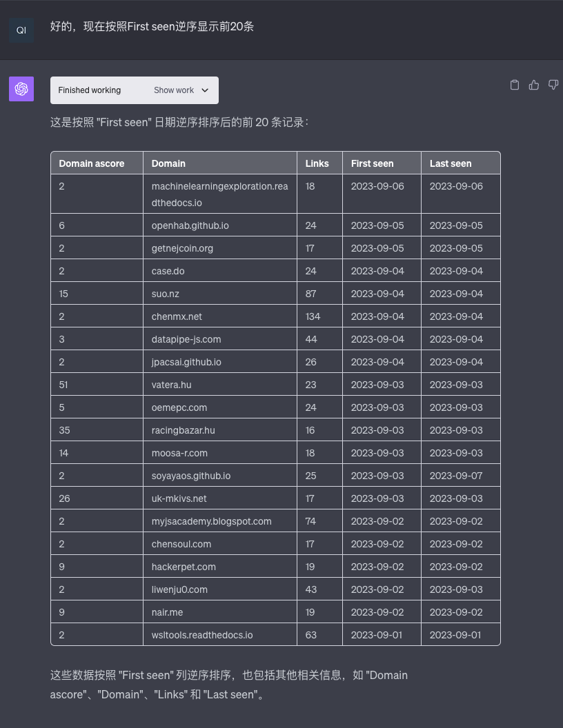563x728 pixels.
Task: Click the Finished working label
Action: tap(90, 90)
